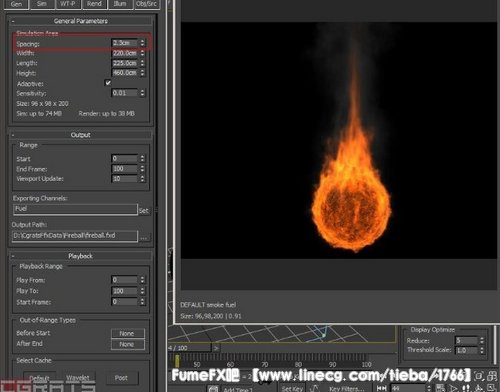
Task: Select the Wavelet cache button
Action: pos(78,378)
